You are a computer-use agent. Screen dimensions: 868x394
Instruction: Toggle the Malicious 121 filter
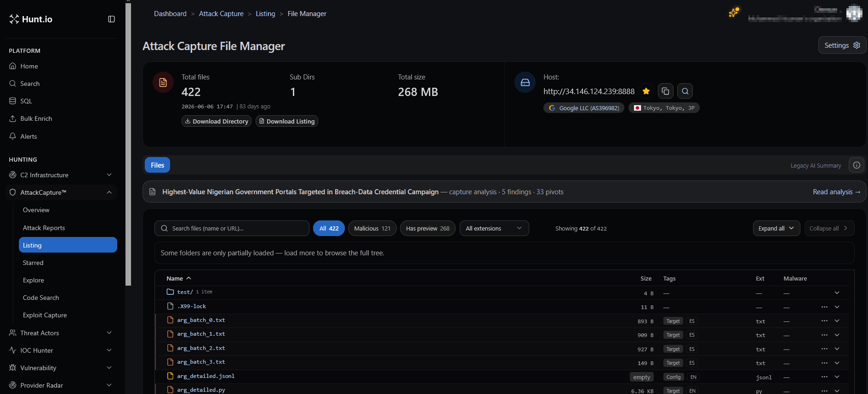coord(372,228)
